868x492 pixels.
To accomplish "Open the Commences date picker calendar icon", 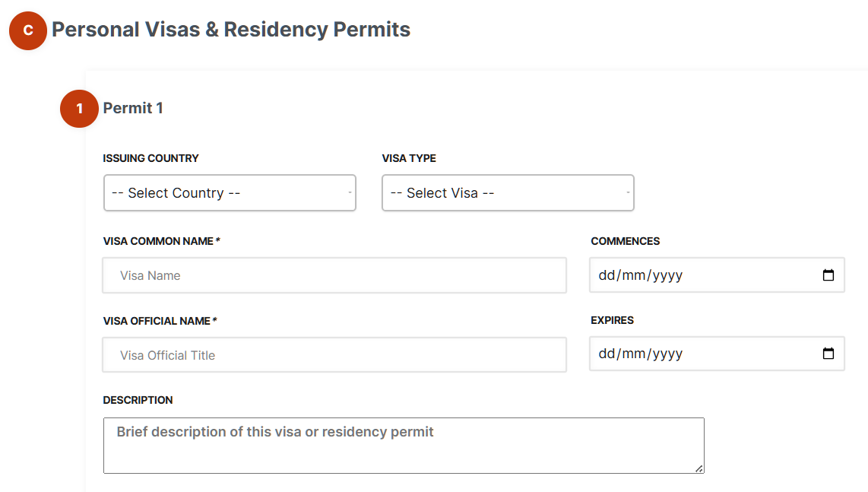I will [x=828, y=275].
